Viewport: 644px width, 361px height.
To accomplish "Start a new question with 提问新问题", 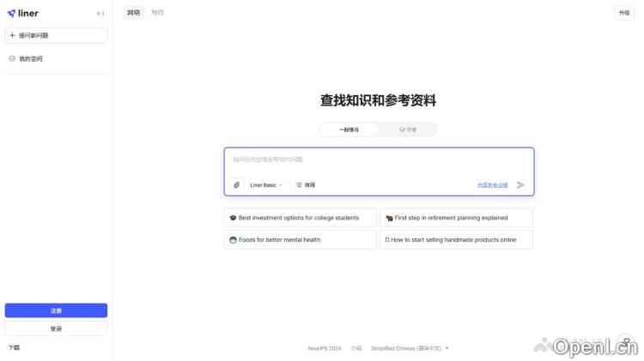I will (x=56, y=35).
